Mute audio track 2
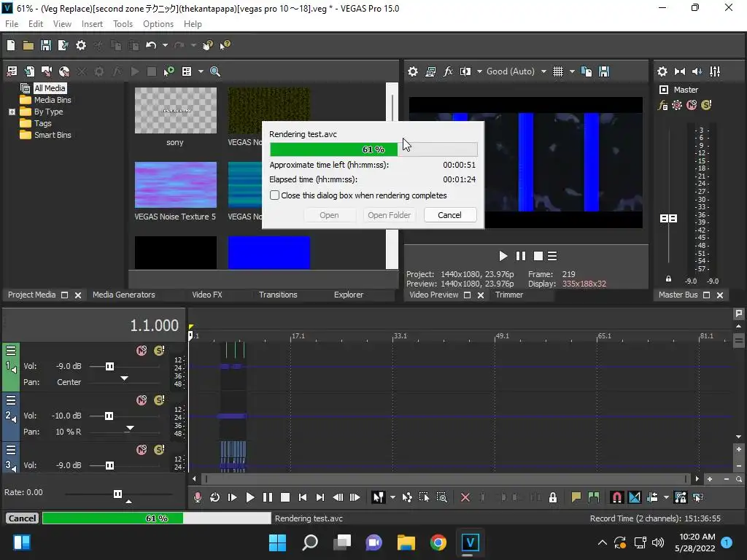 142,400
